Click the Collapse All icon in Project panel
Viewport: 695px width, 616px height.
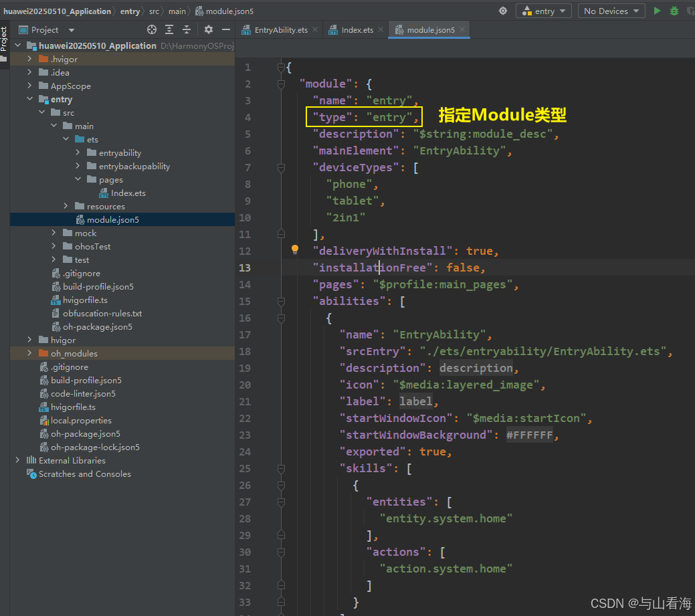[187, 29]
